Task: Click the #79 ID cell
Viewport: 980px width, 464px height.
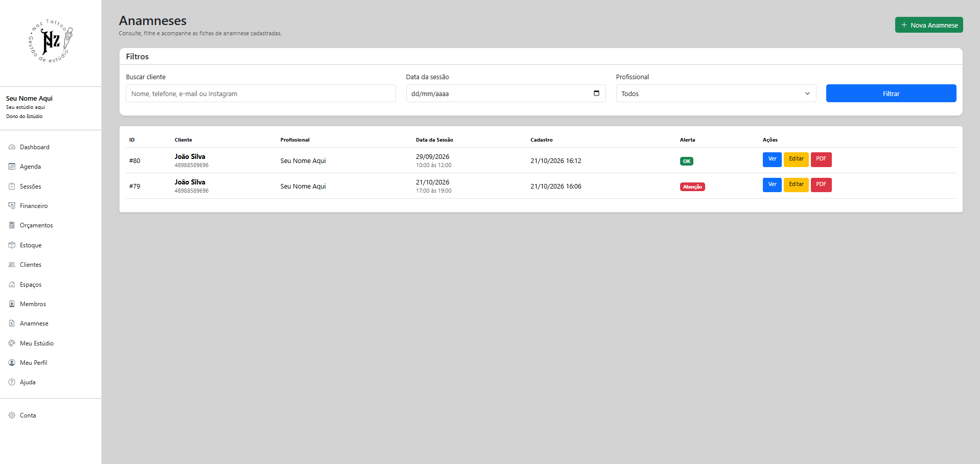Action: coord(135,187)
